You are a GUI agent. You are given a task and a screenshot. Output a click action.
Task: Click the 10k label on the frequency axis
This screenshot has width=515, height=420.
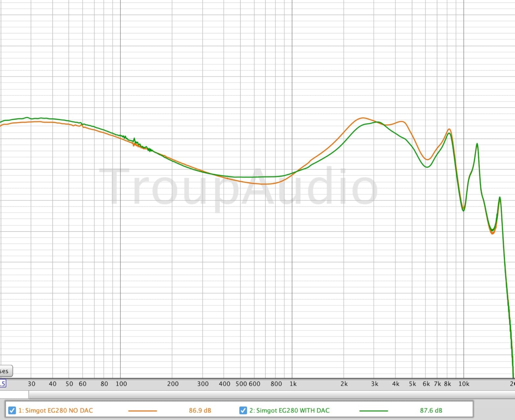[464, 383]
